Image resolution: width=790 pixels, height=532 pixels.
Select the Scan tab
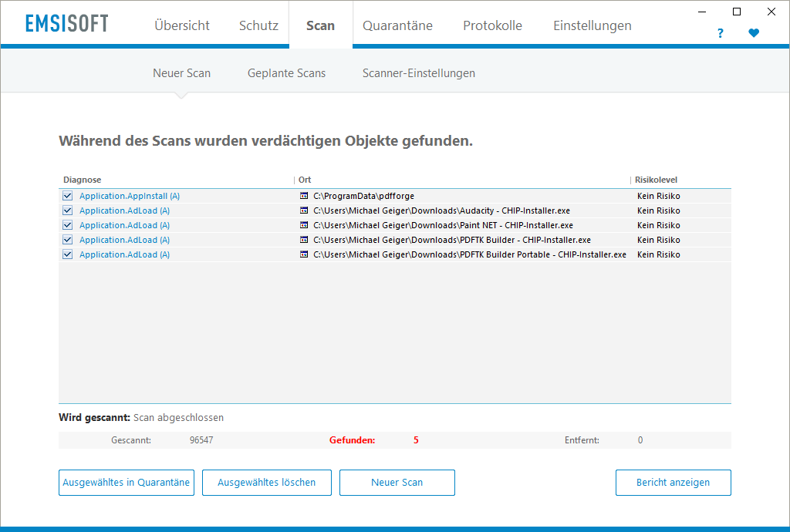pos(320,25)
